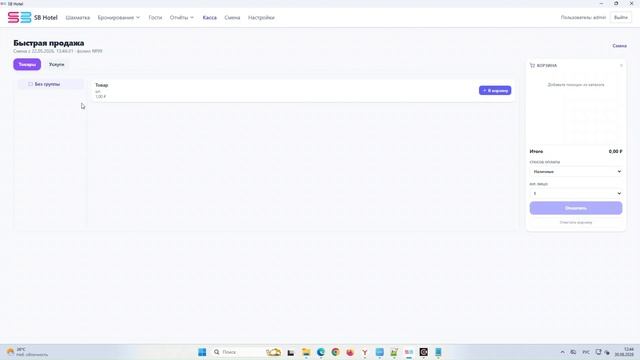Screen dimensions: 640x360
Task: Open File Explorer from the taskbar
Action: 306,352
